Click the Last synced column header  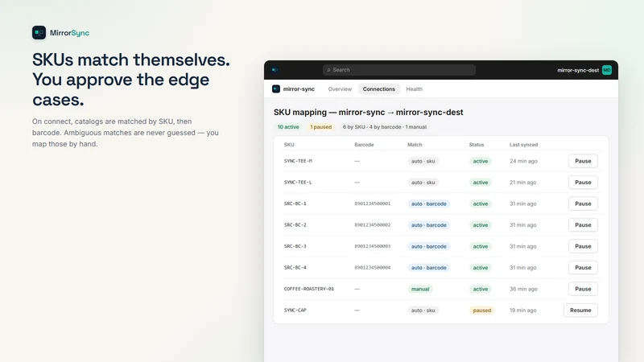click(524, 145)
